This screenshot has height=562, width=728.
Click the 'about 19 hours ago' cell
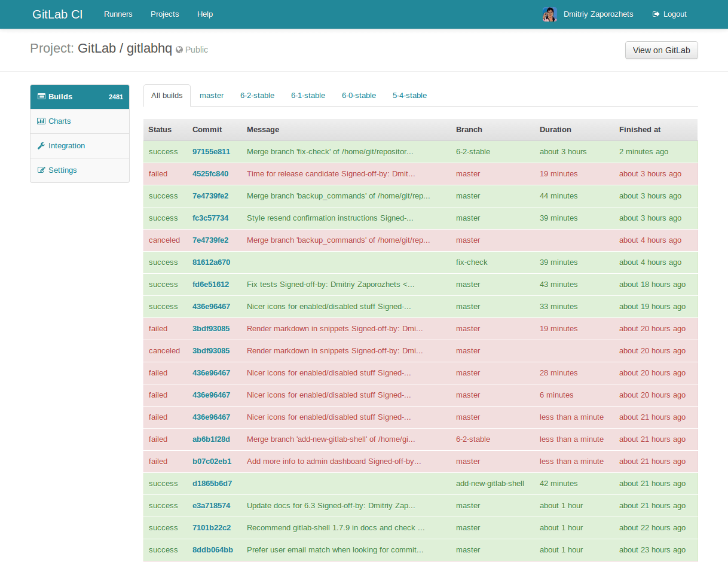tap(652, 307)
